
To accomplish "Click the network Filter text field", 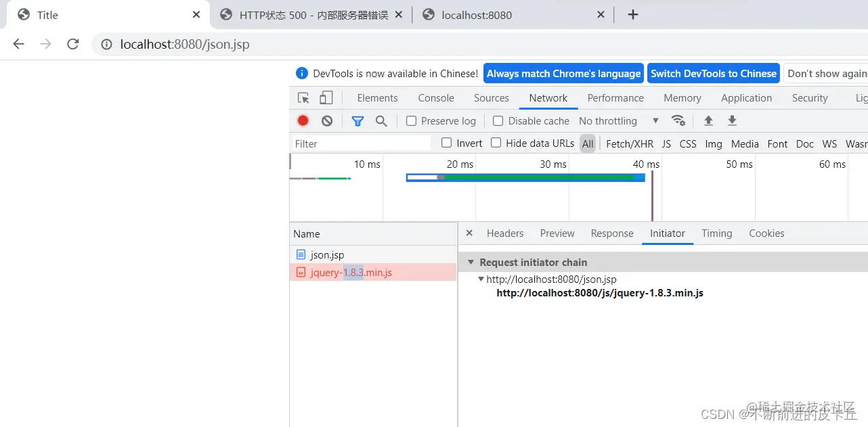I will [x=362, y=143].
